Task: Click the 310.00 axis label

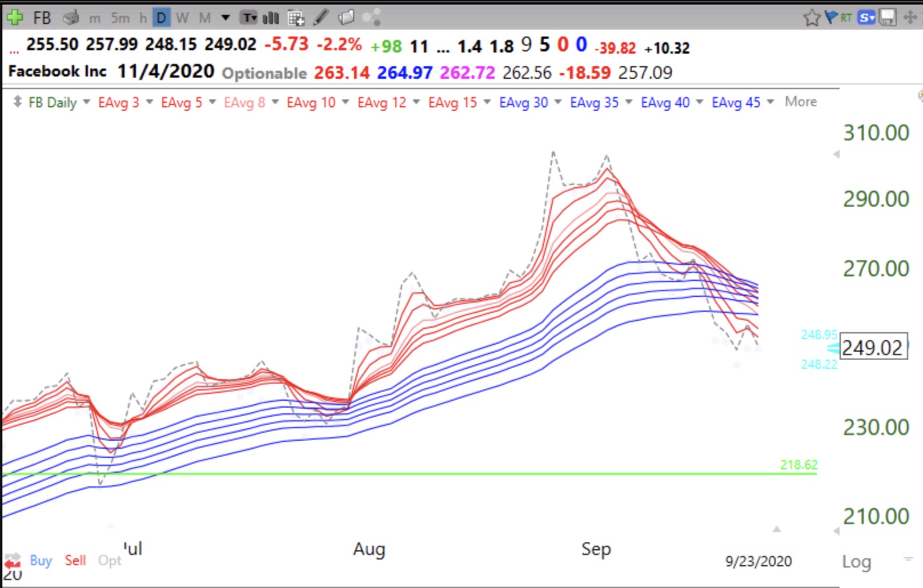Action: coord(876,133)
